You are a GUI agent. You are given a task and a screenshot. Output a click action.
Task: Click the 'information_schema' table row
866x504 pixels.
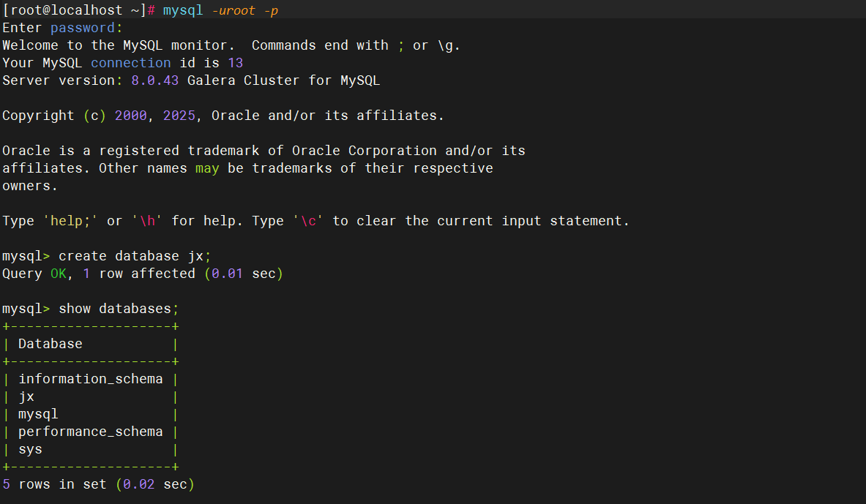(91, 379)
